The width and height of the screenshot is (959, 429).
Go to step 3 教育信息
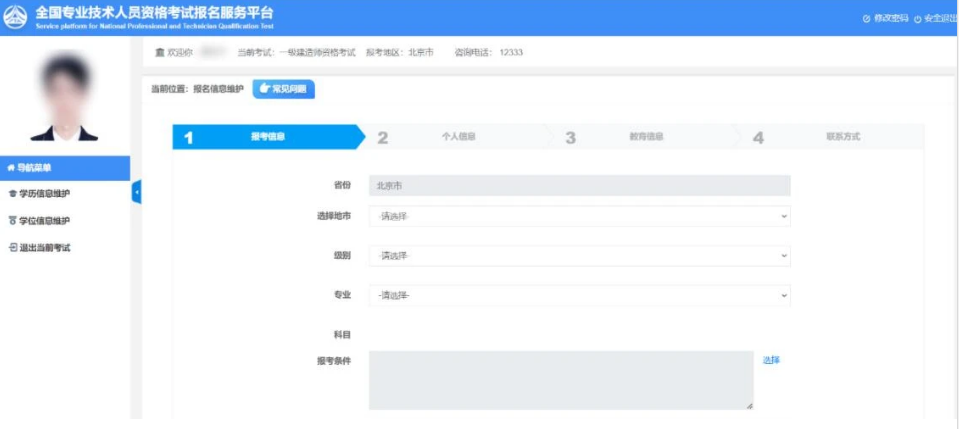pyautogui.click(x=646, y=137)
